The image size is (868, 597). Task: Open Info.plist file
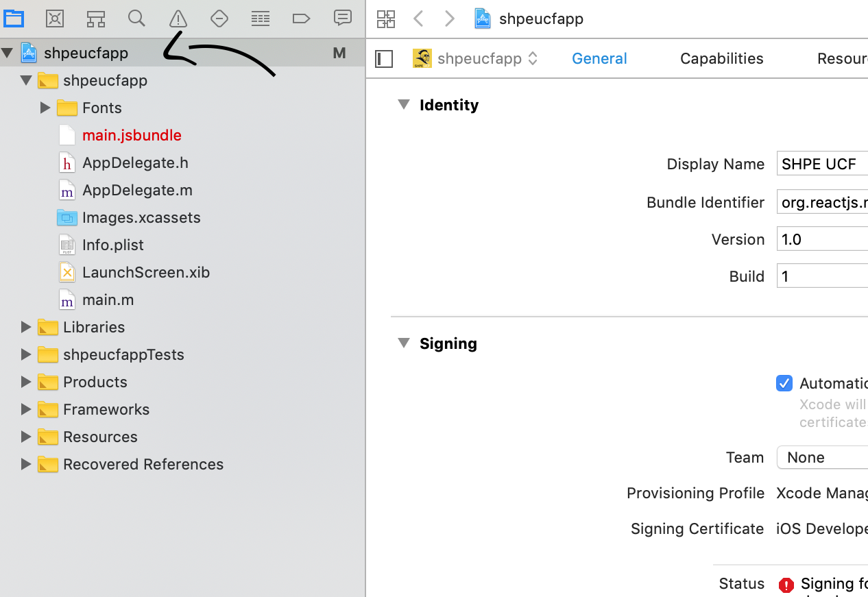[x=113, y=245]
